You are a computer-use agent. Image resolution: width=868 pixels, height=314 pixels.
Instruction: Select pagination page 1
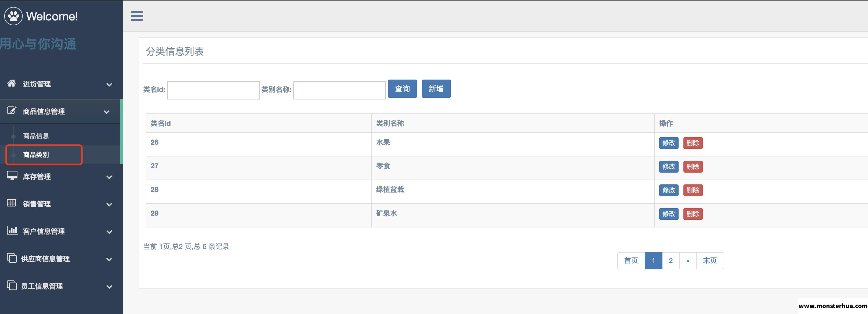click(x=653, y=261)
